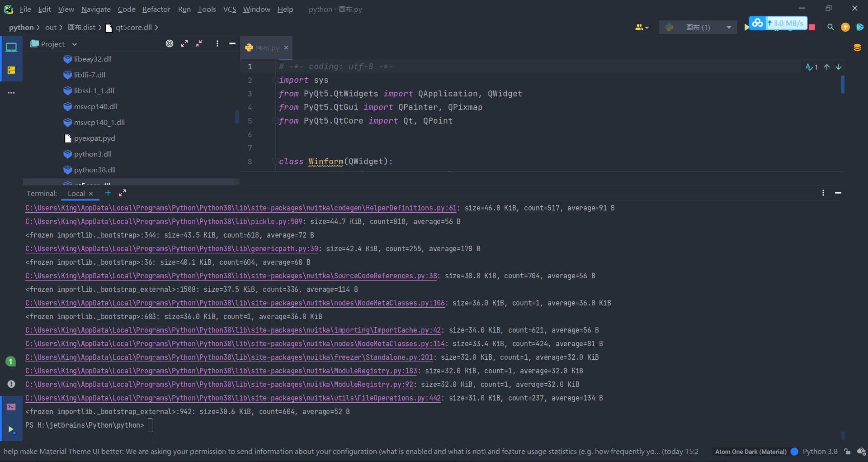
Task: Switch to the 画布.py editor tab
Action: [x=266, y=48]
